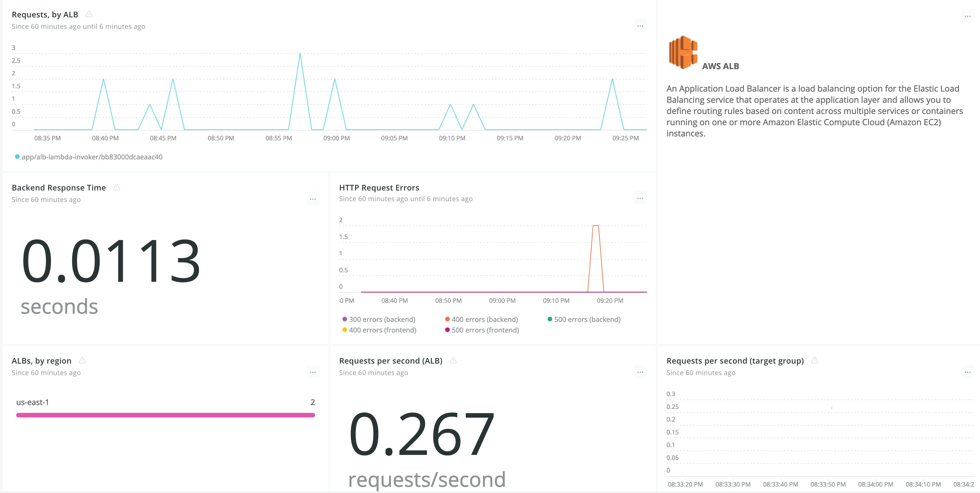
Task: Click the pink us-east-1 bar
Action: [x=165, y=415]
